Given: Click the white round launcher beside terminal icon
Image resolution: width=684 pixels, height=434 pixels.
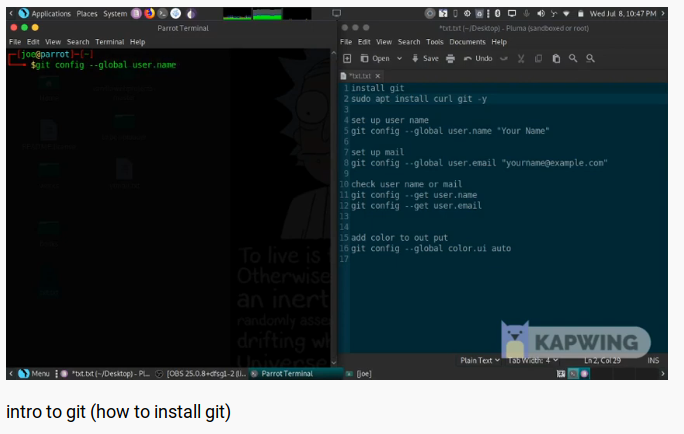Looking at the screenshot, I should pyautogui.click(x=176, y=14).
